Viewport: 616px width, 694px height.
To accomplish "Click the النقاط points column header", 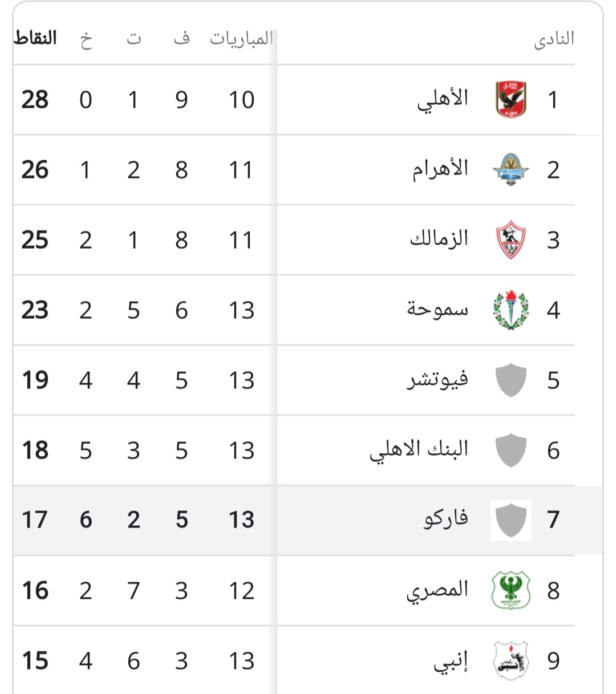I will pyautogui.click(x=35, y=39).
